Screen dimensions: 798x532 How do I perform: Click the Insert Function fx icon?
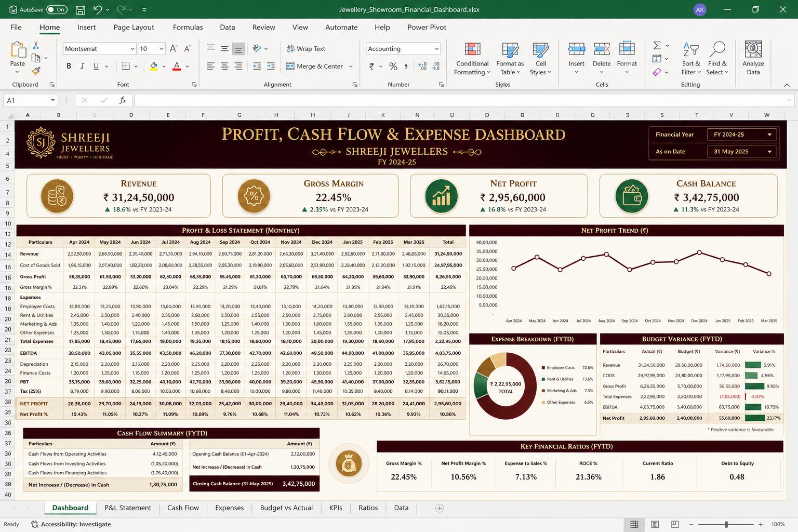click(x=123, y=100)
